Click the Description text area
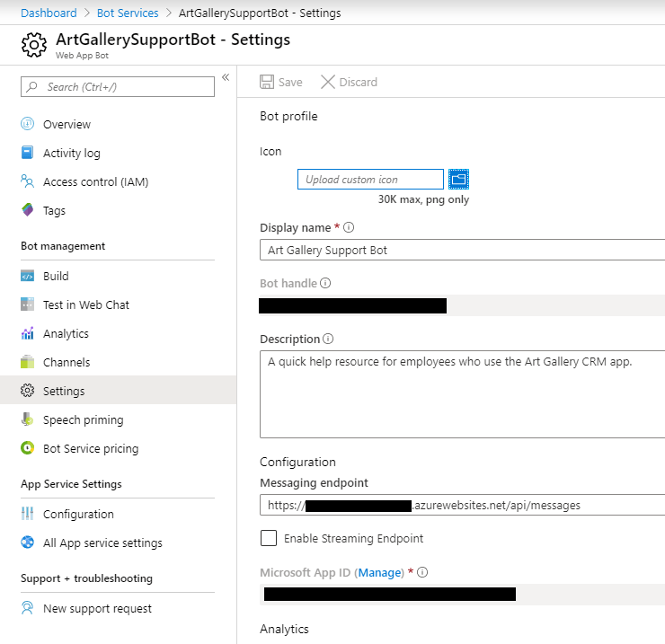 coord(462,394)
